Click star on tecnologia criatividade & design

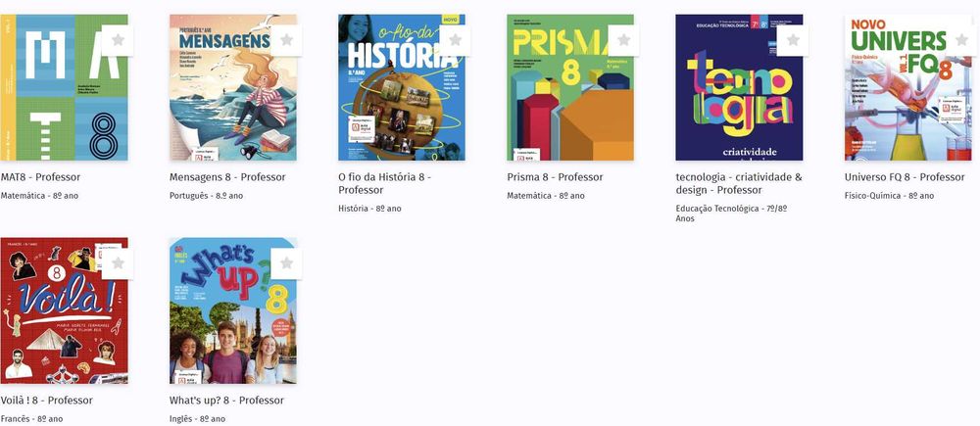tap(793, 40)
